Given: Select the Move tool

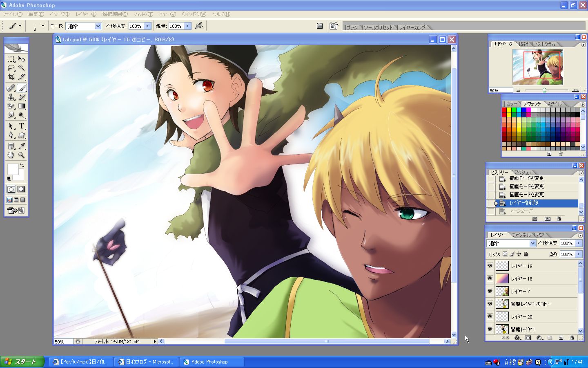Looking at the screenshot, I should (22, 59).
